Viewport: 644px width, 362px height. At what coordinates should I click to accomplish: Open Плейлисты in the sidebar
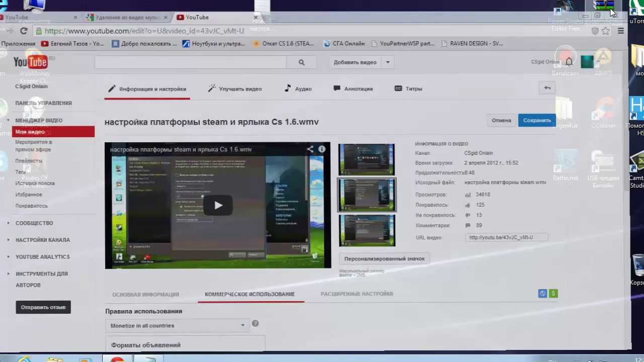[29, 161]
